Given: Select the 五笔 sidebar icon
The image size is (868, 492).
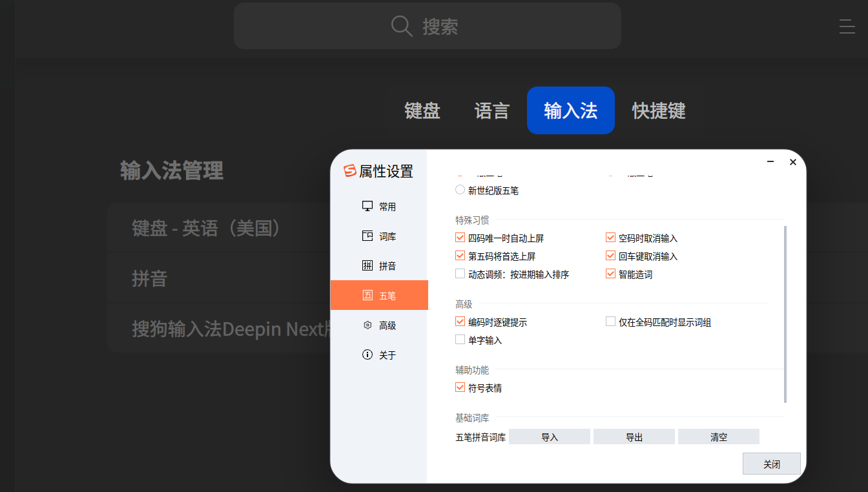Looking at the screenshot, I should [367, 296].
